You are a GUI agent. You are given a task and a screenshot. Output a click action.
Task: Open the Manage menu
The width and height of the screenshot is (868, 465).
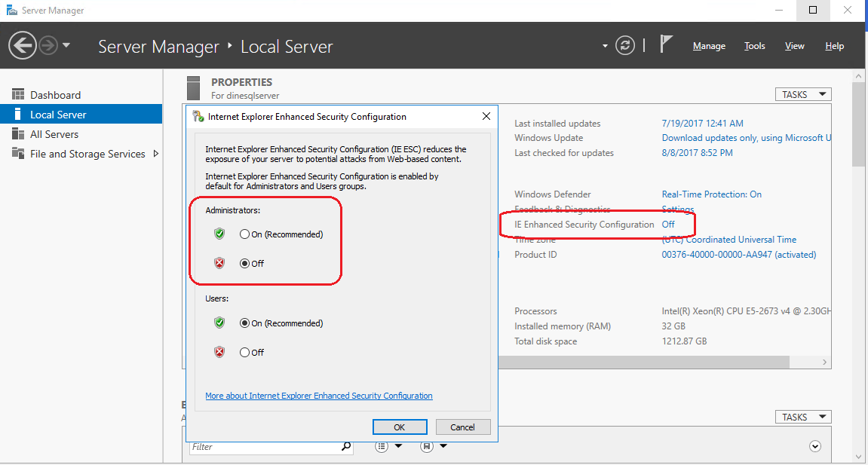(x=709, y=46)
